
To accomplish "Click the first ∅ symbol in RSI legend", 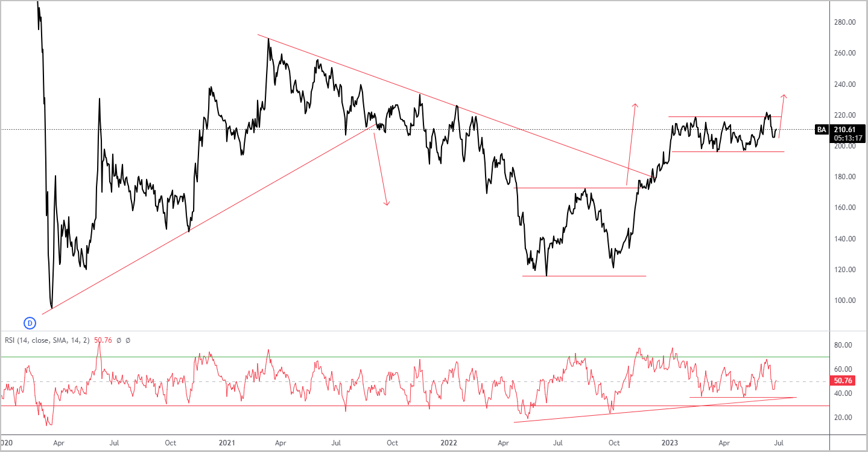I will tap(119, 340).
